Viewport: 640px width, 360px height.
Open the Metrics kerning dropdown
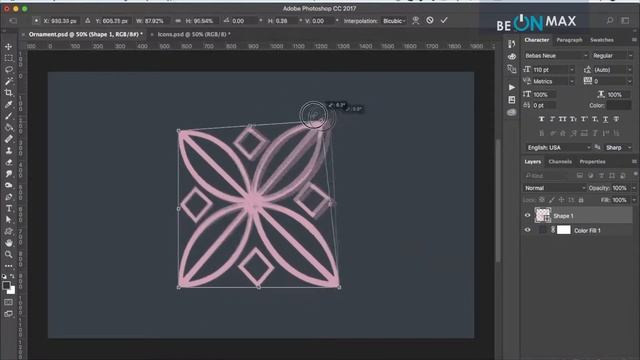point(572,82)
